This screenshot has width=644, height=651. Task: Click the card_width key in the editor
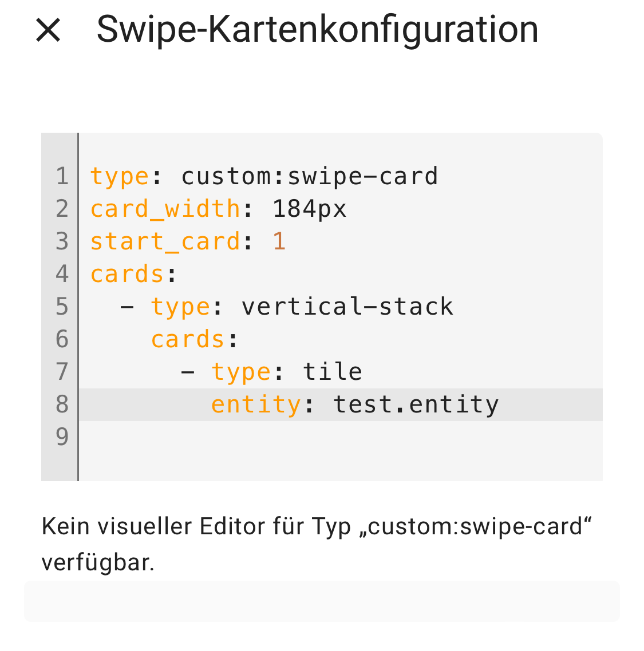coord(165,208)
